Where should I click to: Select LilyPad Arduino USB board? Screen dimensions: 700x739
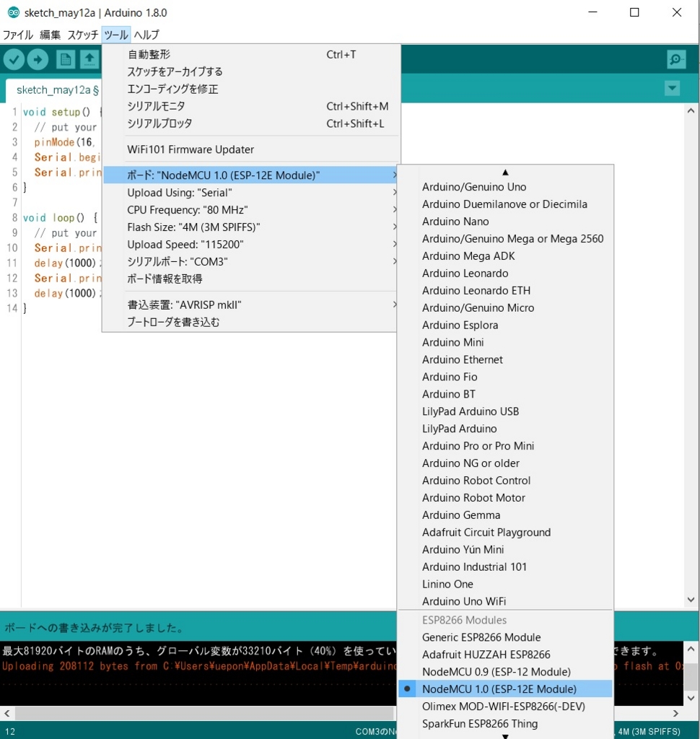505,411
